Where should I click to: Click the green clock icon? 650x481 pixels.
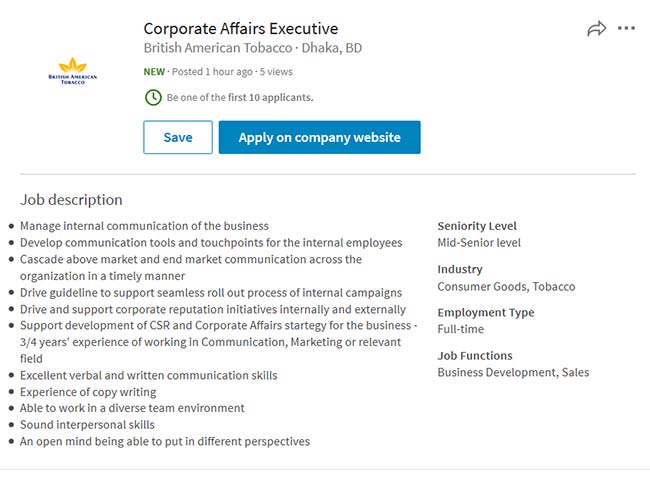[153, 97]
